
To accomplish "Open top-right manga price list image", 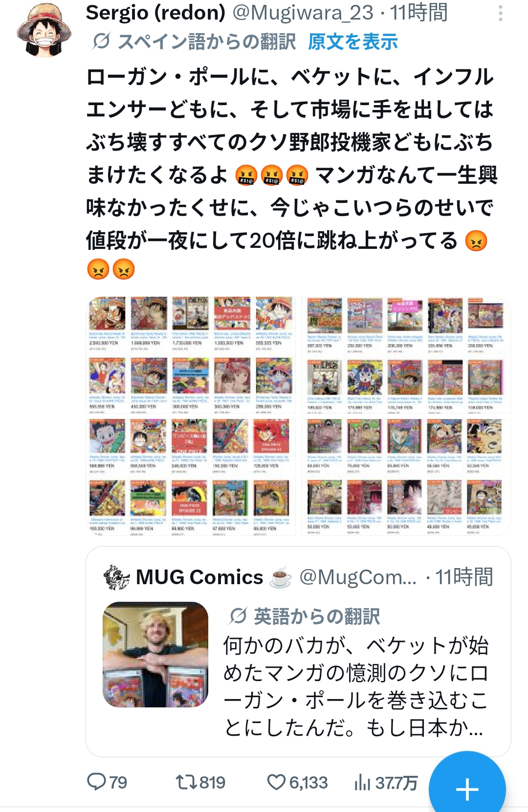I will 406,355.
